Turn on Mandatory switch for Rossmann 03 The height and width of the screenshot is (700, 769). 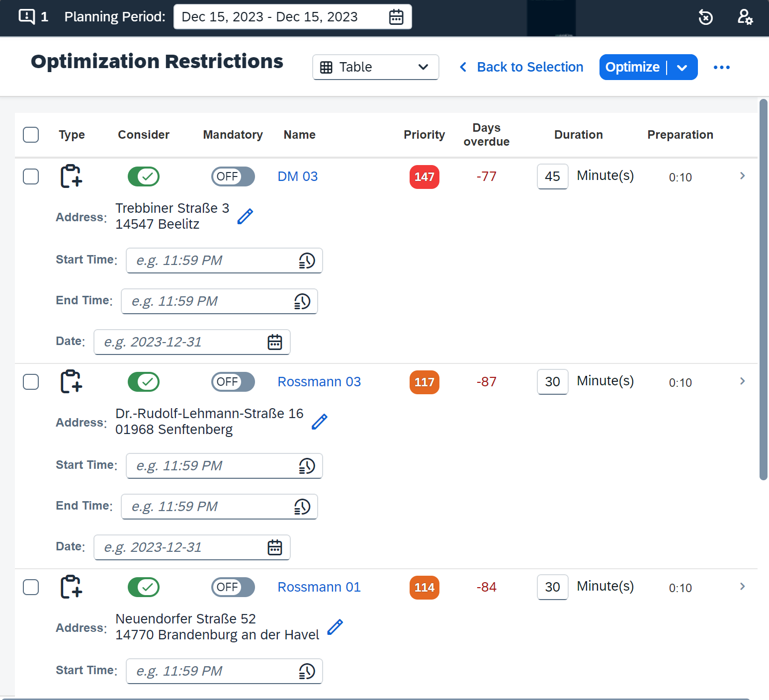[233, 382]
